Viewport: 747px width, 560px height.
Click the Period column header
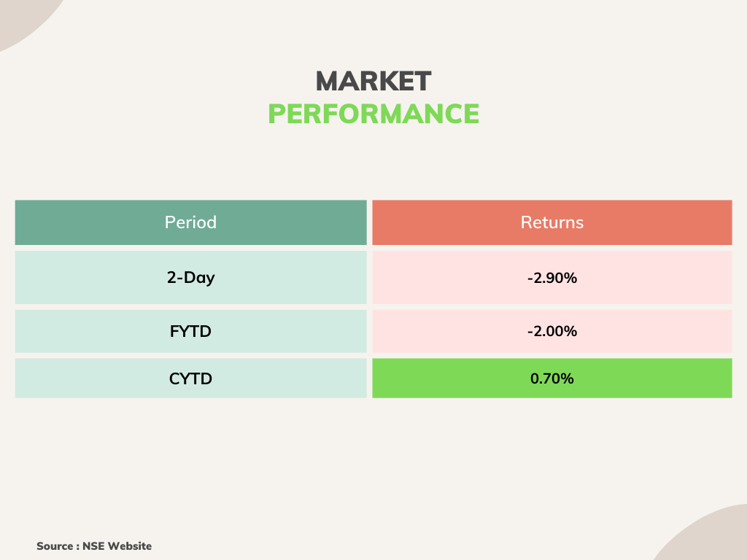tap(190, 222)
